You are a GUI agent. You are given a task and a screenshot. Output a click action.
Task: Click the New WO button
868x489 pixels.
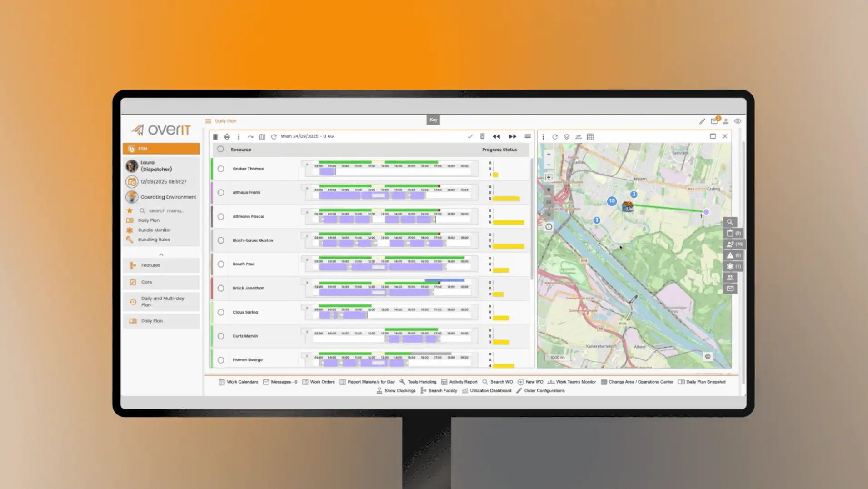pos(530,382)
